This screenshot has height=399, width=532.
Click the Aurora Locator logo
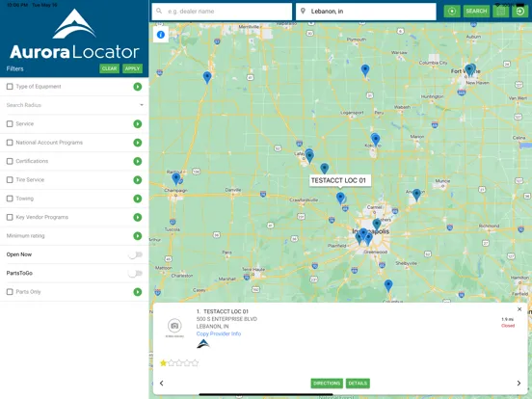pos(74,35)
